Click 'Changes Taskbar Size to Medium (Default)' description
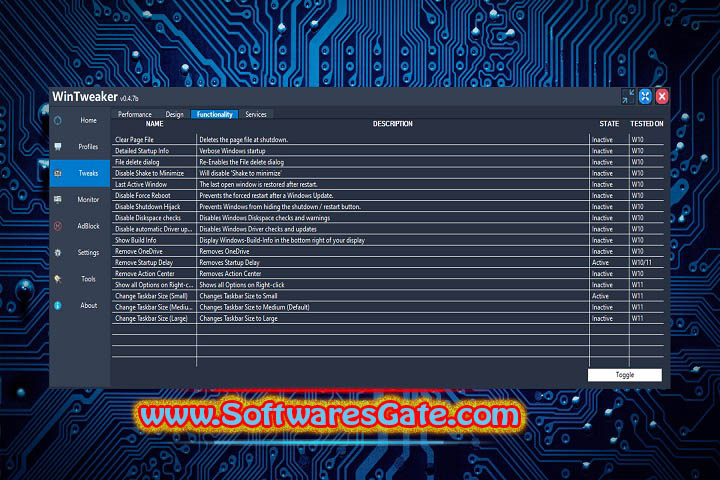Screen dimensions: 720x480 (254, 307)
